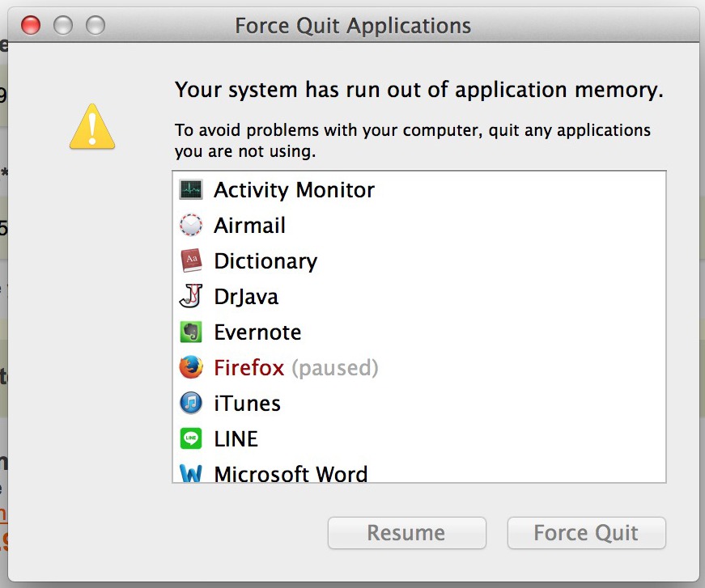Click the Firefox globe icon
Viewport: 705px width, 588px height.
pyautogui.click(x=191, y=367)
